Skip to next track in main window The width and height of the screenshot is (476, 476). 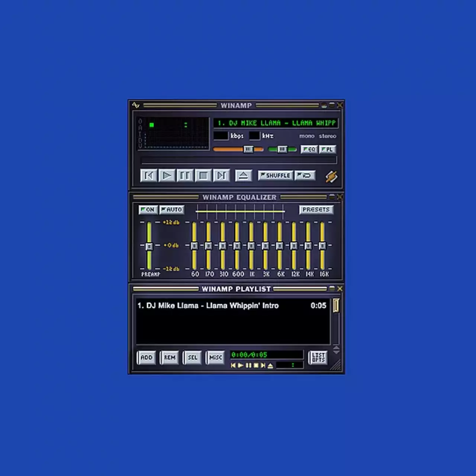[x=221, y=176]
